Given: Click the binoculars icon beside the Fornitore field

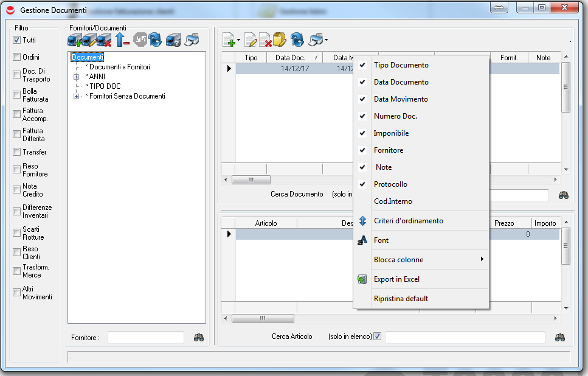Looking at the screenshot, I should [199, 337].
